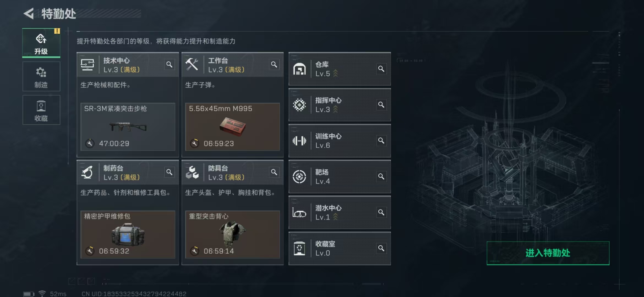This screenshot has height=297, width=644.
Task: Click the magnifier icon on 仓库
Action: (381, 69)
